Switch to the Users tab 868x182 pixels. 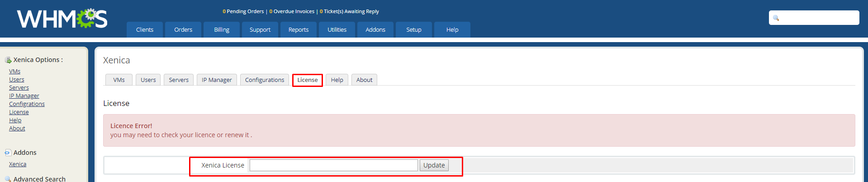pyautogui.click(x=148, y=80)
